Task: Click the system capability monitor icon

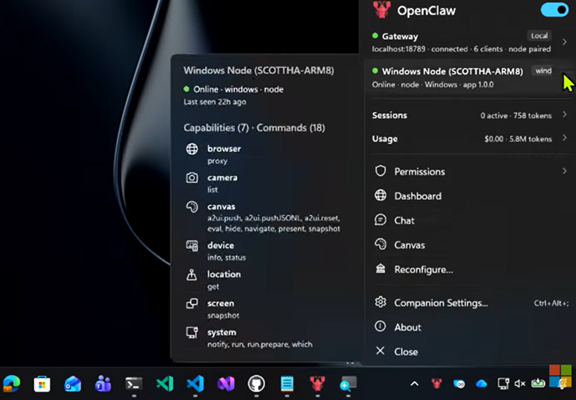Action: coord(192,332)
